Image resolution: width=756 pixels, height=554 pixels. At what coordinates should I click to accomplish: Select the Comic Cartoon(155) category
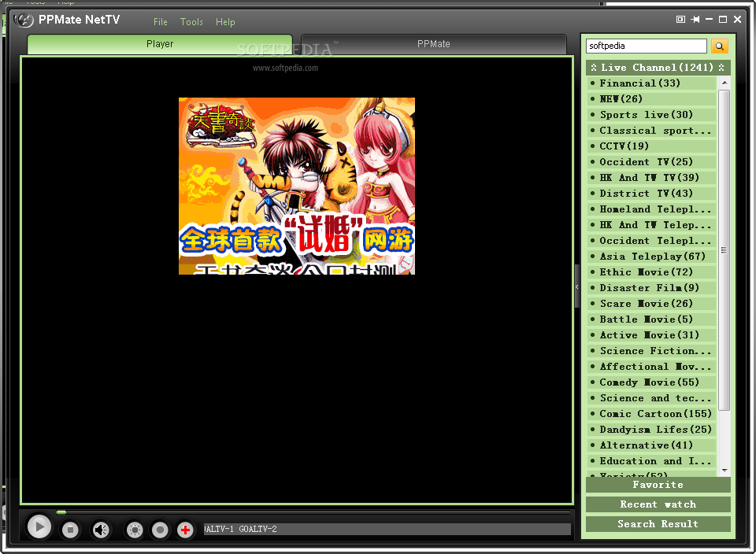tap(652, 414)
